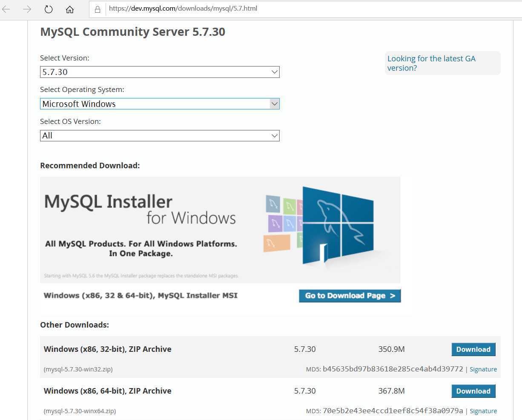Click Go to Download Page button
Image resolution: width=522 pixels, height=420 pixels.
(350, 296)
